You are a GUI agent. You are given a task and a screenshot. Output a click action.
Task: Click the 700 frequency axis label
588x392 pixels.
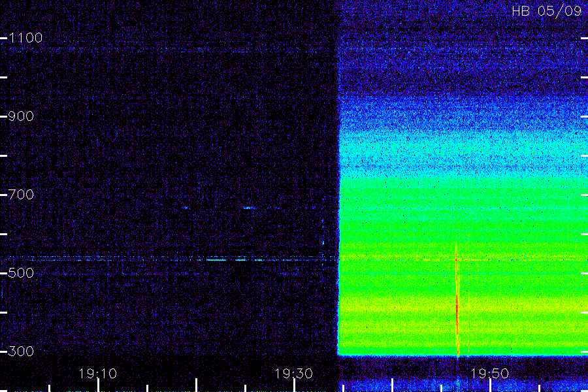pyautogui.click(x=21, y=195)
